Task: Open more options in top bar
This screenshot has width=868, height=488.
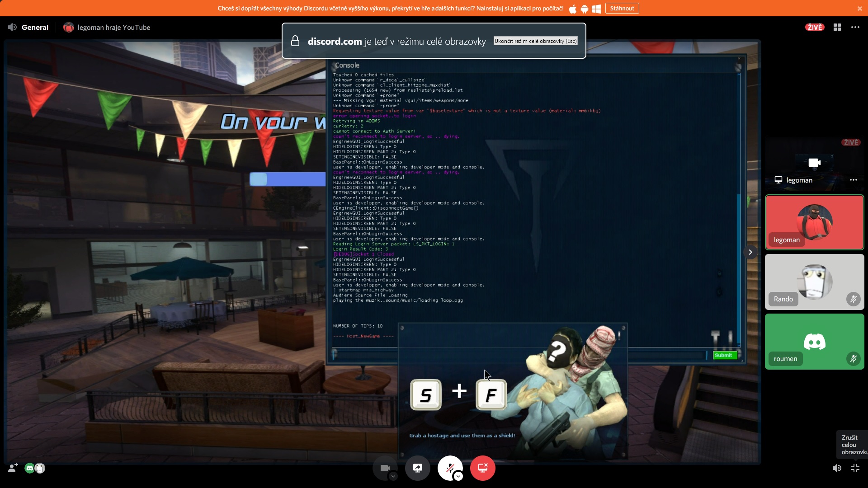Action: 855,27
